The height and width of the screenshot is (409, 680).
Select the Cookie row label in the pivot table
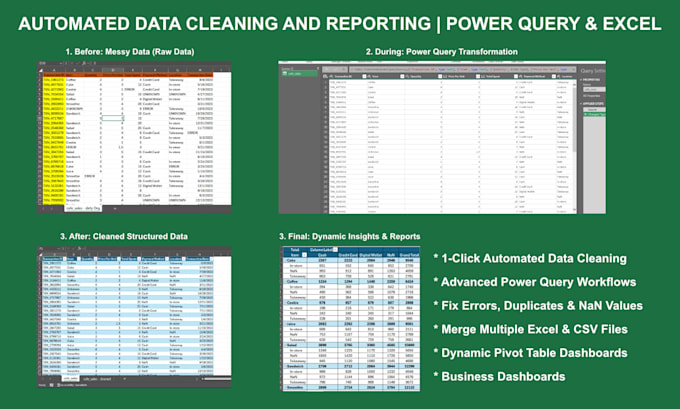point(293,302)
